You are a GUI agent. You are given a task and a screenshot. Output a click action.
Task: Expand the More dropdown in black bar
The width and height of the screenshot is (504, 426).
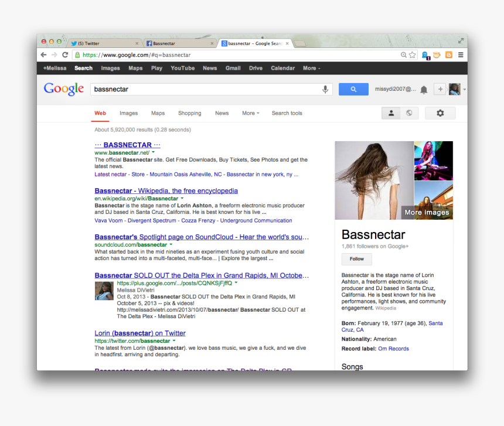[311, 68]
